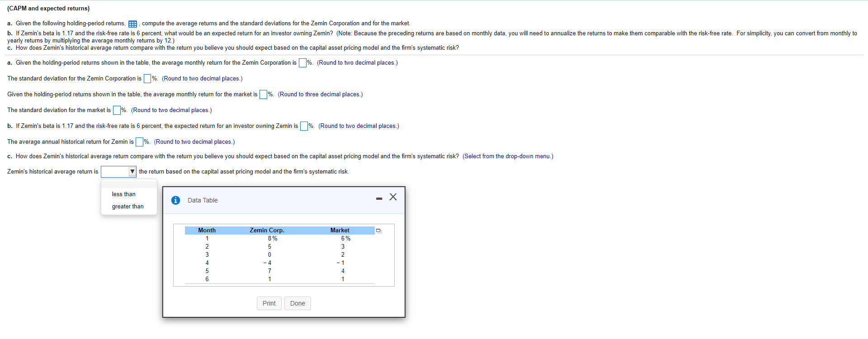Viewport: 868px width, 339px height.
Task: Click the 'Zemin Corp.' column header
Action: coord(267,231)
